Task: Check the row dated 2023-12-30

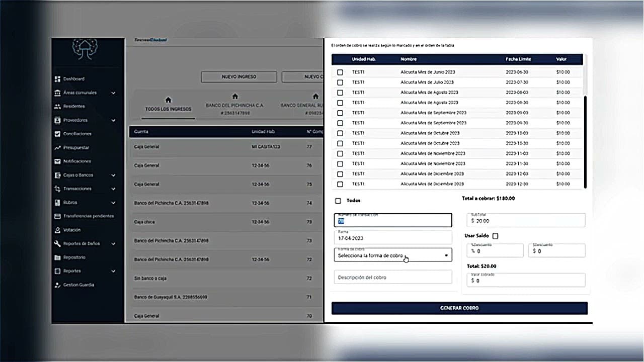Action: tap(340, 184)
